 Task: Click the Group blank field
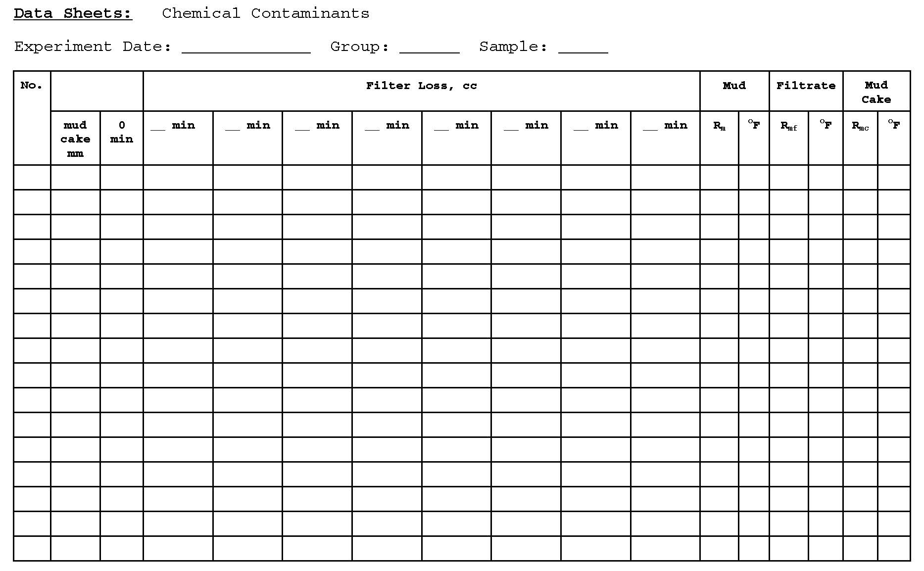(x=429, y=48)
